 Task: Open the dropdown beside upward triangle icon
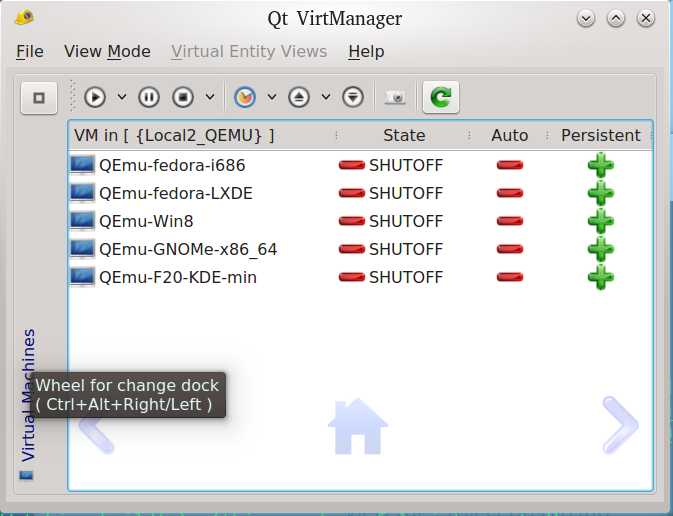point(326,97)
